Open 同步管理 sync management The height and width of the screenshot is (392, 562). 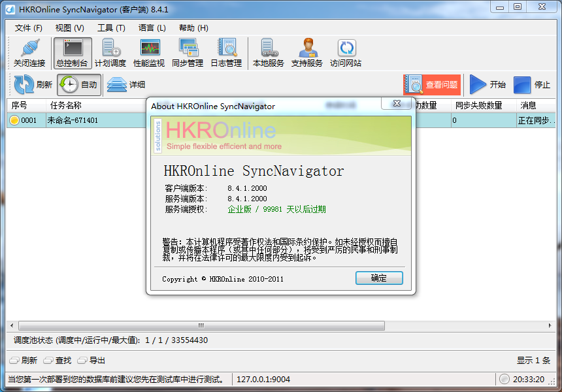(188, 53)
